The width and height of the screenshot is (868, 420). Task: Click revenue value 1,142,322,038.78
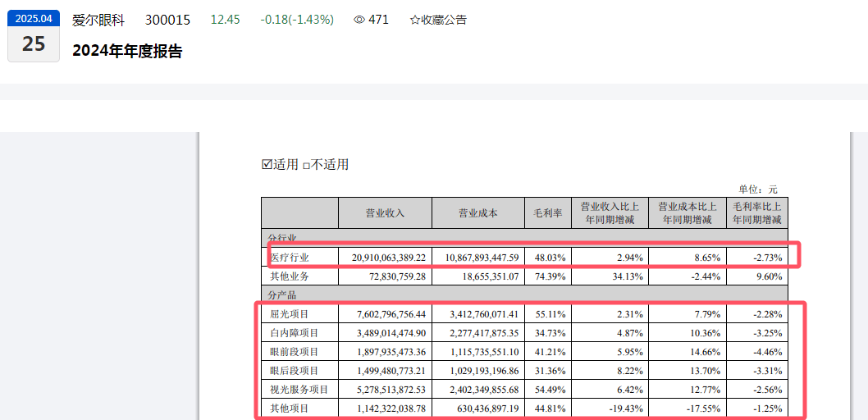pos(392,409)
